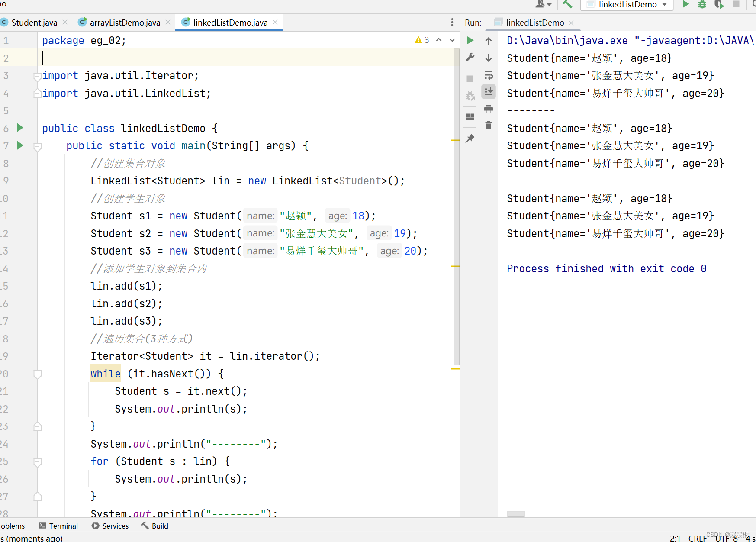Viewport: 756px width, 542px height.
Task: Open the editor tabs more-options menu
Action: coord(452,22)
